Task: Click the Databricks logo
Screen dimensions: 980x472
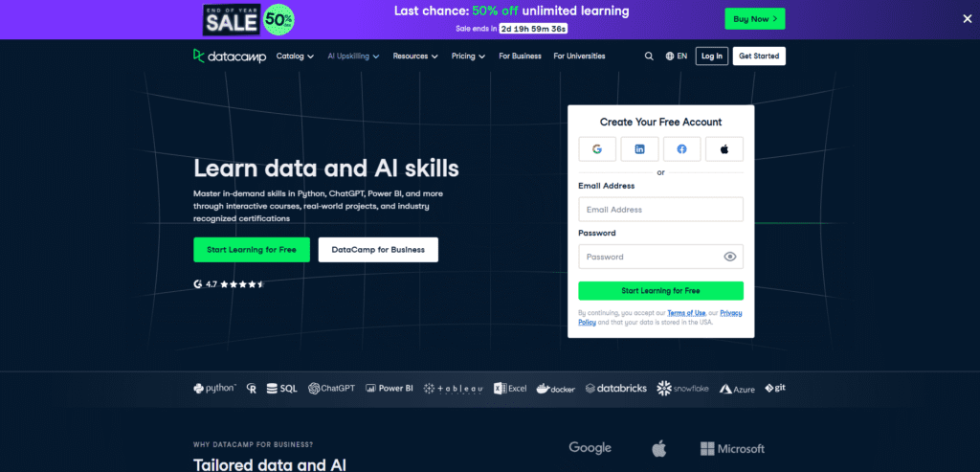Action: pos(615,389)
